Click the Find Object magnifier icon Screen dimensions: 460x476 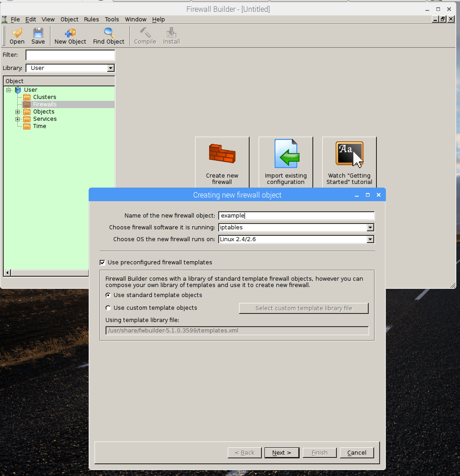pos(109,34)
